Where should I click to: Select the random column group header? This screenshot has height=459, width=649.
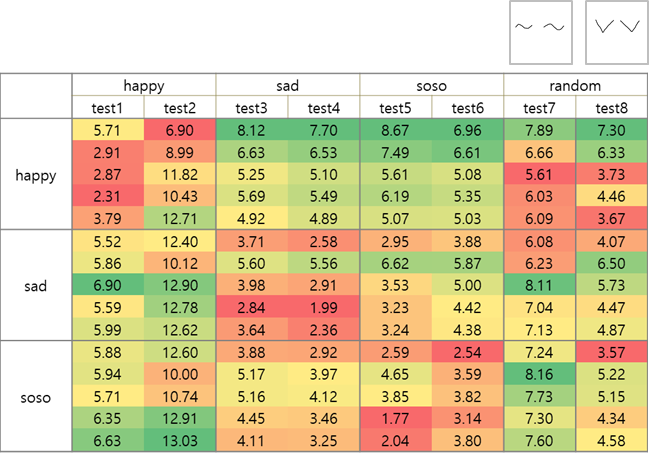(x=576, y=87)
